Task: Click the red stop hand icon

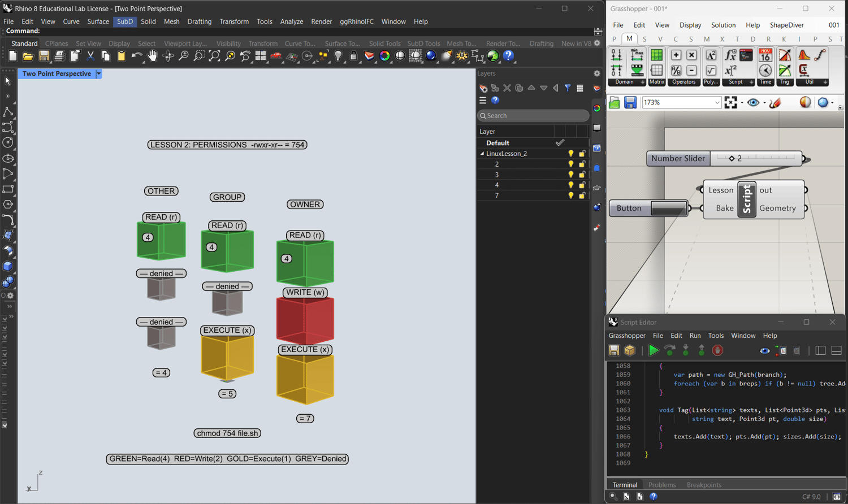Action: click(x=717, y=351)
